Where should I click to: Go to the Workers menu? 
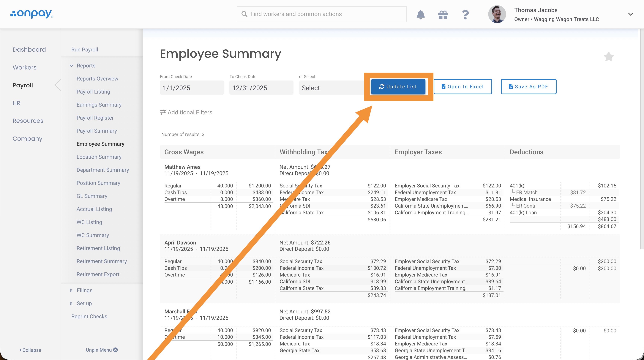point(24,67)
